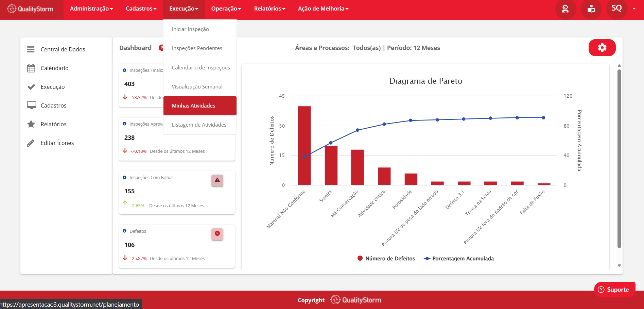Image resolution: width=644 pixels, height=309 pixels.
Task: Open Caléndario in sidebar
Action: (x=54, y=68)
